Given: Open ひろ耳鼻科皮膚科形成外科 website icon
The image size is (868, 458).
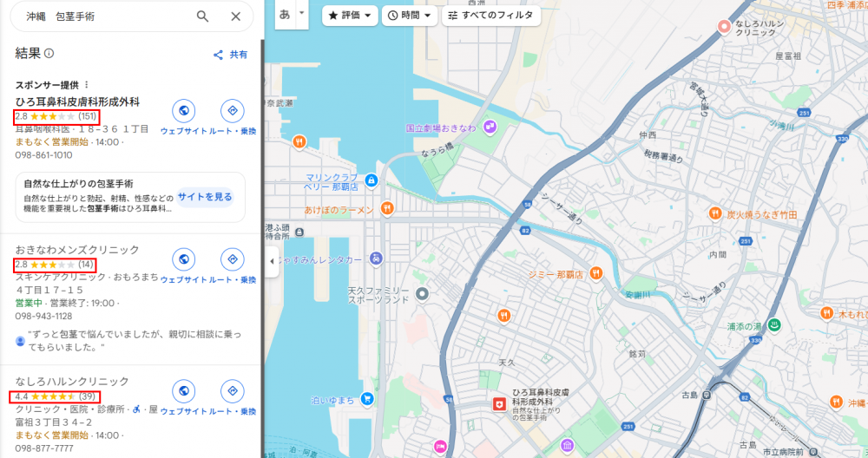Looking at the screenshot, I should tap(183, 111).
